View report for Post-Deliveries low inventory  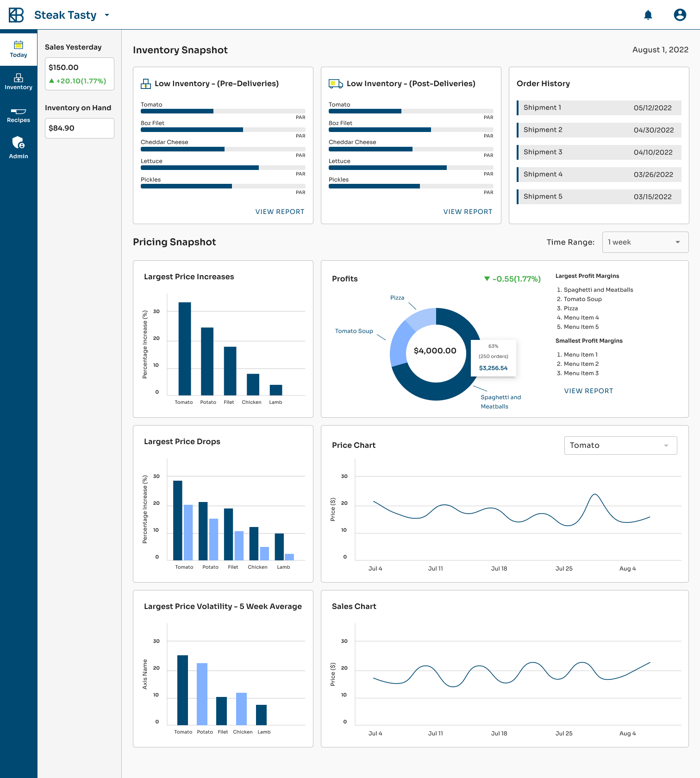point(468,212)
